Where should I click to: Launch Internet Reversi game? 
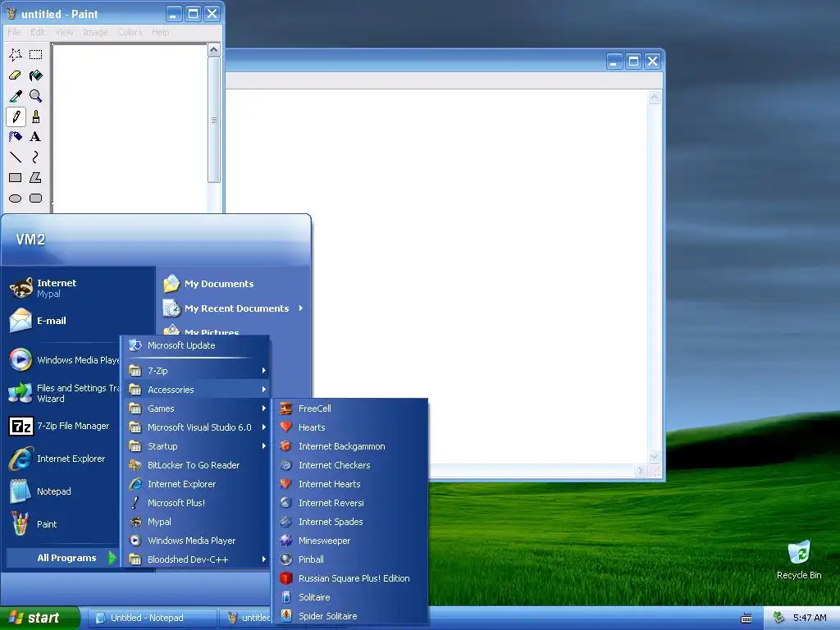pyautogui.click(x=351, y=503)
